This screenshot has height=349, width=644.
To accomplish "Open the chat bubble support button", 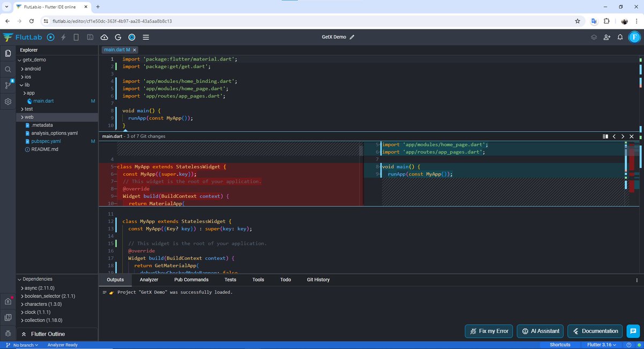I will pos(633,331).
